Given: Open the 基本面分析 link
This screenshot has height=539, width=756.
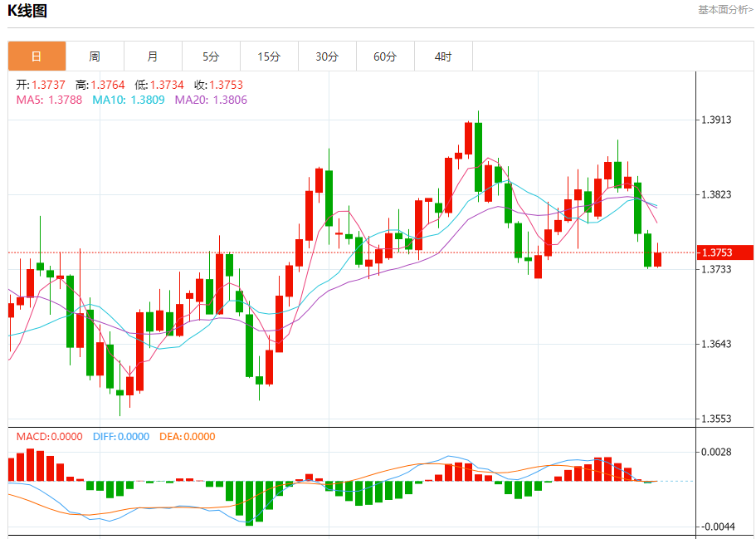Looking at the screenshot, I should point(725,10).
